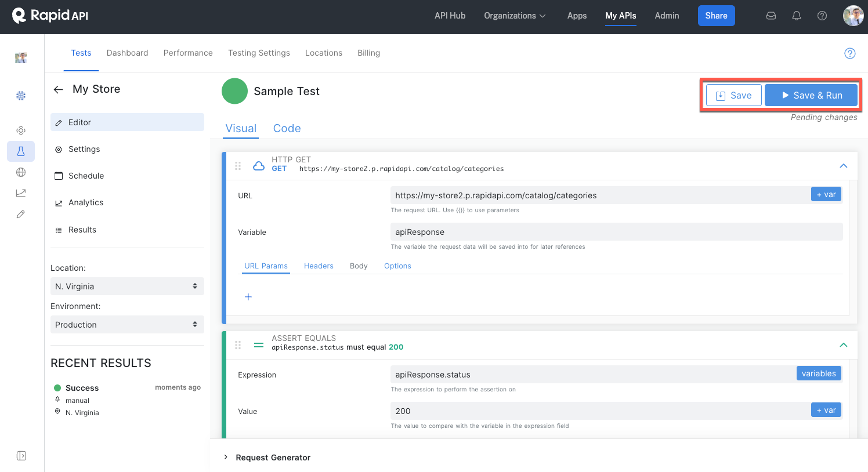868x472 pixels.
Task: Open the Headers request tab
Action: point(319,266)
